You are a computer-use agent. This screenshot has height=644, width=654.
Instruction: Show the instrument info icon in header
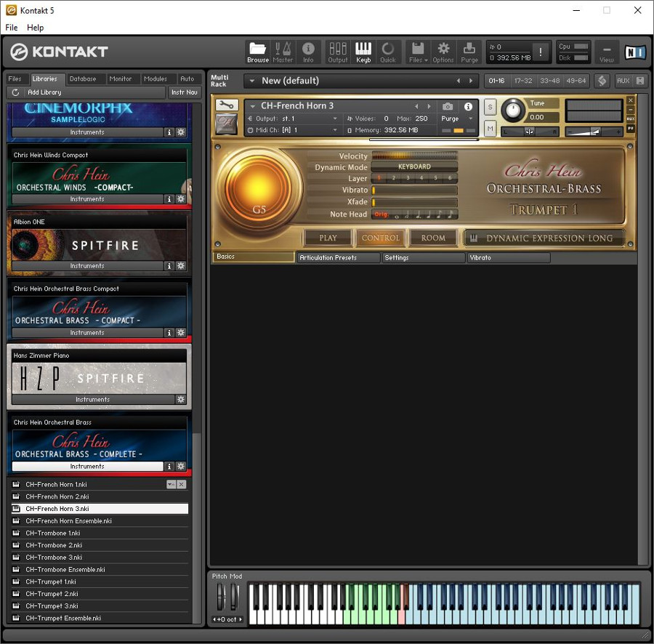pyautogui.click(x=468, y=106)
